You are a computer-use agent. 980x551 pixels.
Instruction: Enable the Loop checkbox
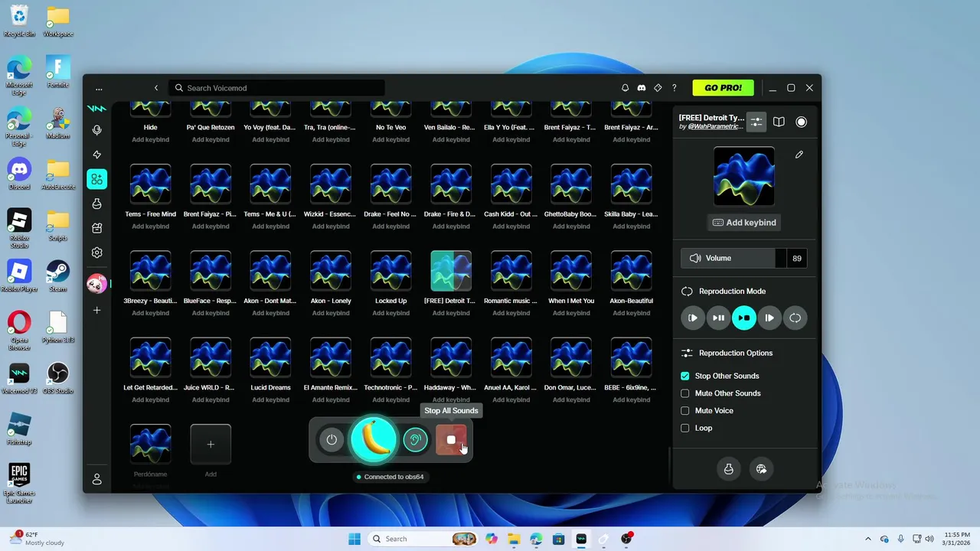pyautogui.click(x=685, y=429)
